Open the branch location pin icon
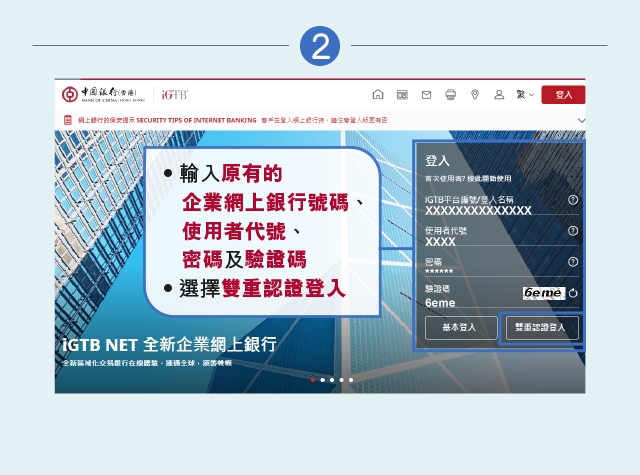Screen dimensions: 640x475 475,95
